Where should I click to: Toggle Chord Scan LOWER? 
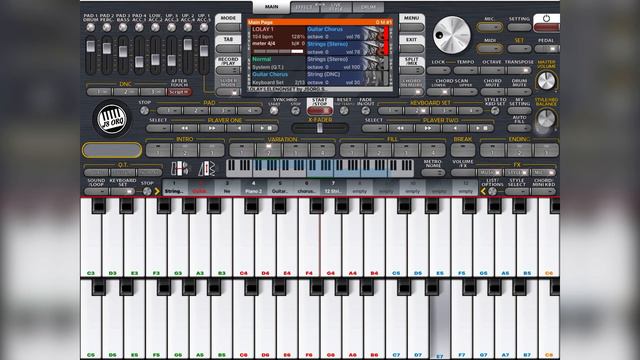click(438, 92)
